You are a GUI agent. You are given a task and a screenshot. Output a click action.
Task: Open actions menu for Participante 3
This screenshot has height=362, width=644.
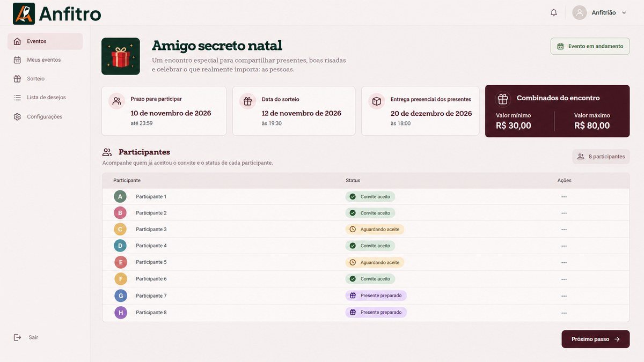[x=564, y=230]
